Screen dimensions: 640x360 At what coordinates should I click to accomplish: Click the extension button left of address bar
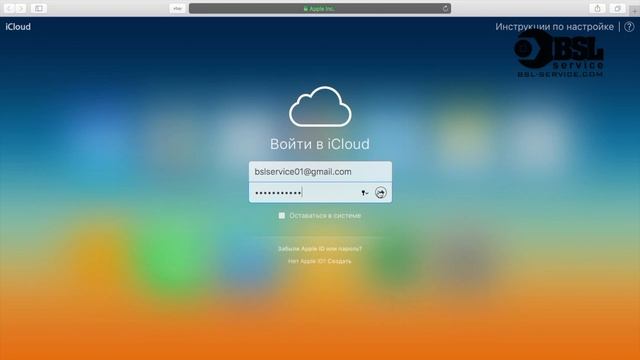point(178,9)
